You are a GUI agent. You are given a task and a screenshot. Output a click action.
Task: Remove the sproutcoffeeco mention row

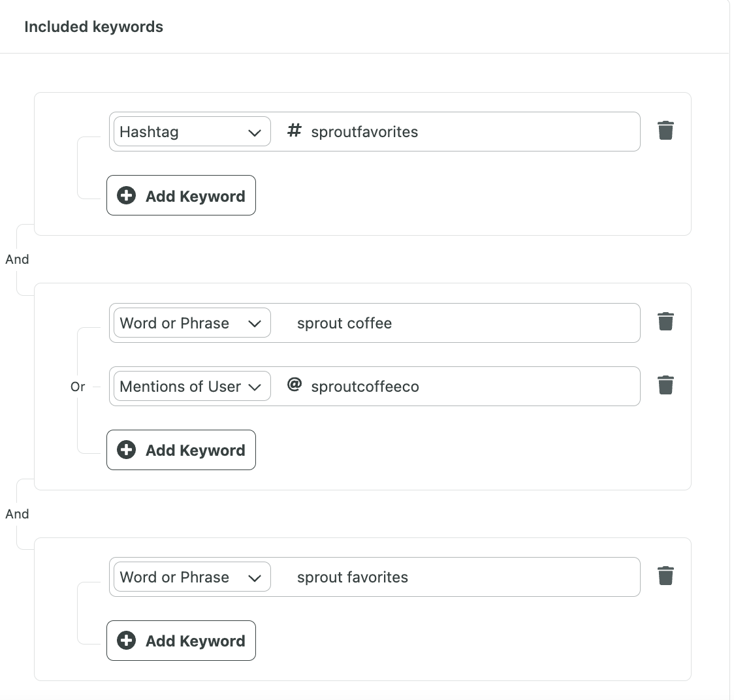click(x=665, y=385)
